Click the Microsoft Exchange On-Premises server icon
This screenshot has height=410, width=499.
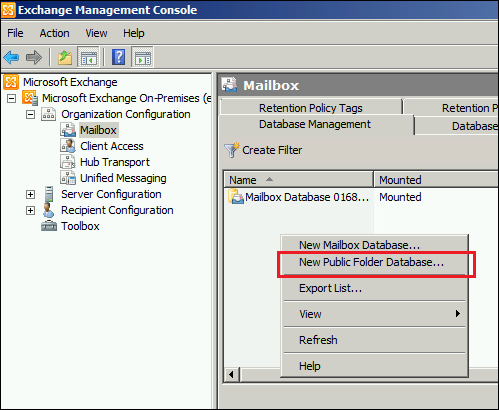(x=30, y=98)
